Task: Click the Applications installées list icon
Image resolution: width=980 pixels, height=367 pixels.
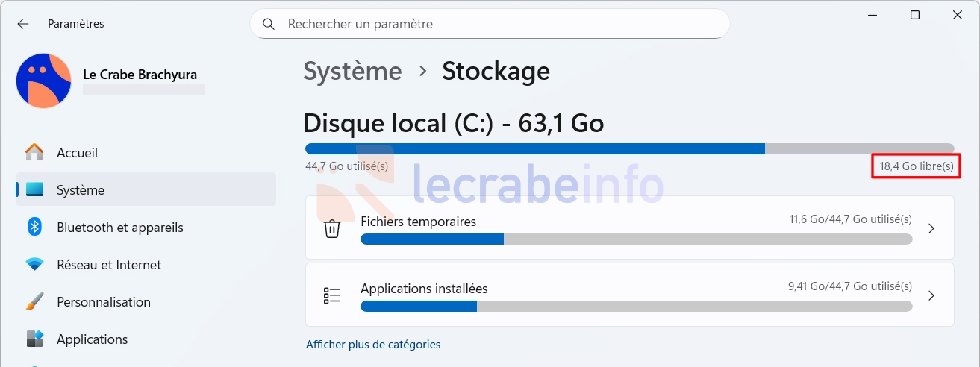Action: click(x=332, y=295)
